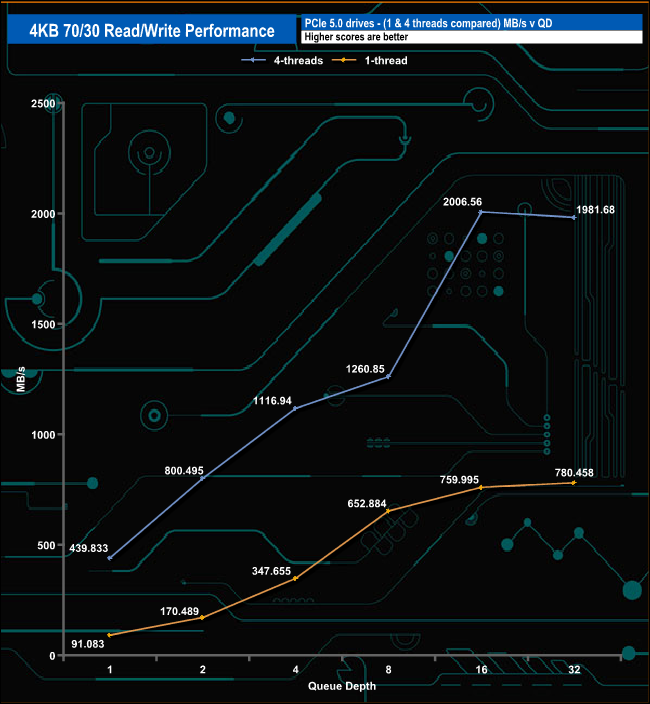Click the Higher scores are better note
Image resolution: width=650 pixels, height=704 pixels.
click(x=356, y=37)
